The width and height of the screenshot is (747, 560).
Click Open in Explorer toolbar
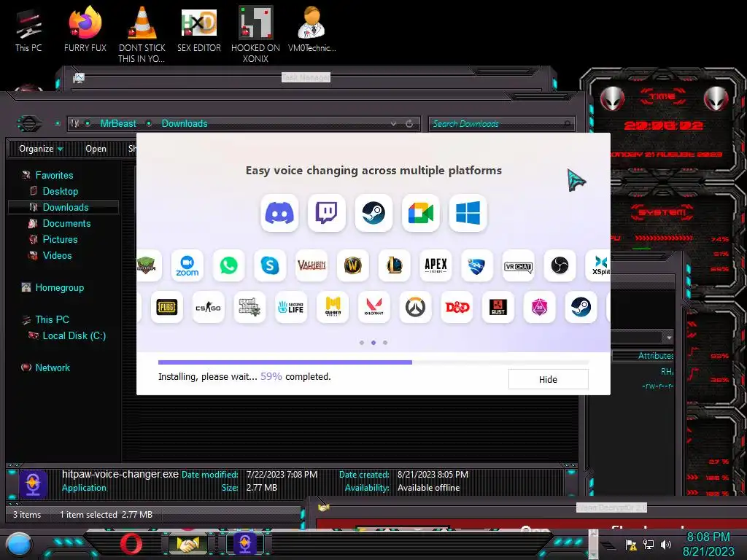coord(96,149)
